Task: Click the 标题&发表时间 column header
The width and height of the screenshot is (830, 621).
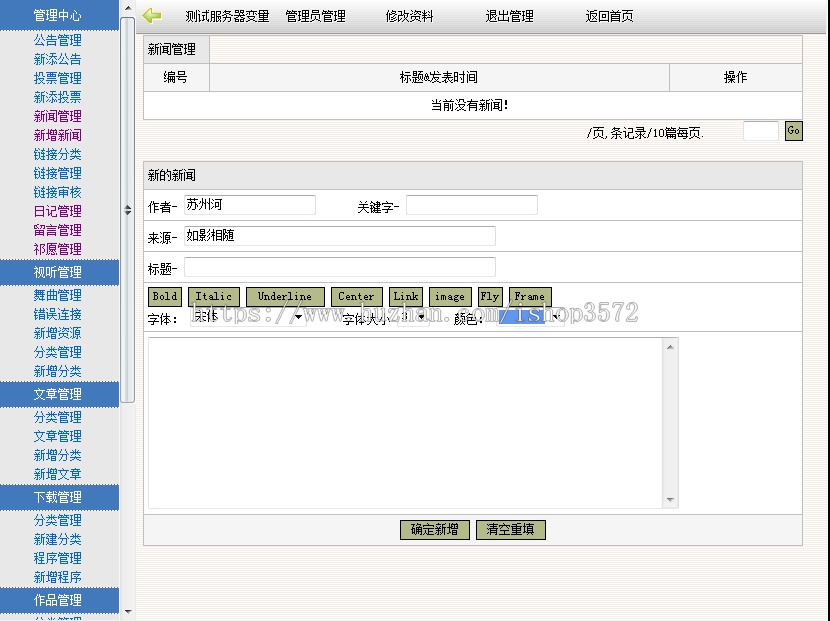Action: [438, 77]
